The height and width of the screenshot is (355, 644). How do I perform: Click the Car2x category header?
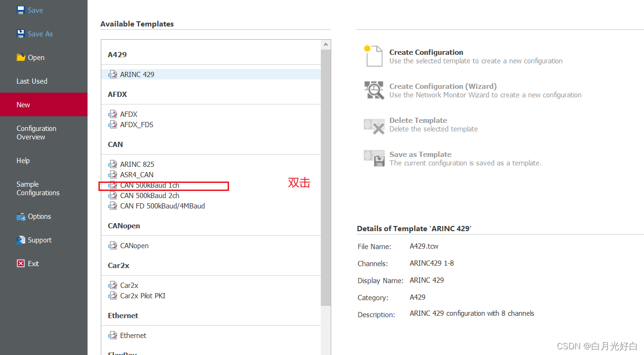[x=118, y=265]
